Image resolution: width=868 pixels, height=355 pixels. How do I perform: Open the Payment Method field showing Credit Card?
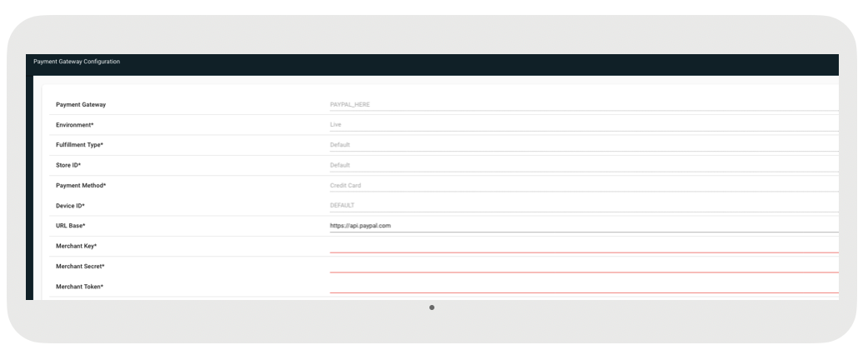584,185
